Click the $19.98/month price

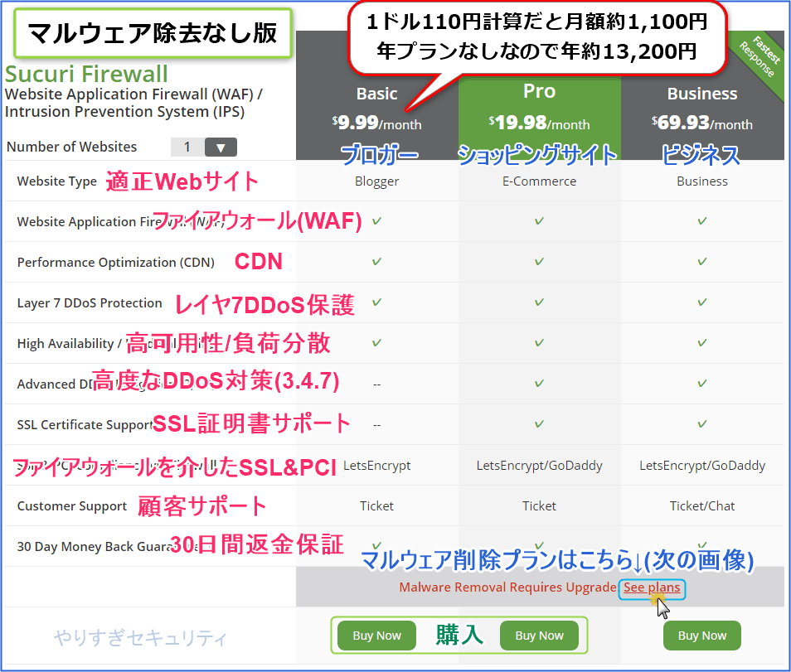[x=539, y=123]
